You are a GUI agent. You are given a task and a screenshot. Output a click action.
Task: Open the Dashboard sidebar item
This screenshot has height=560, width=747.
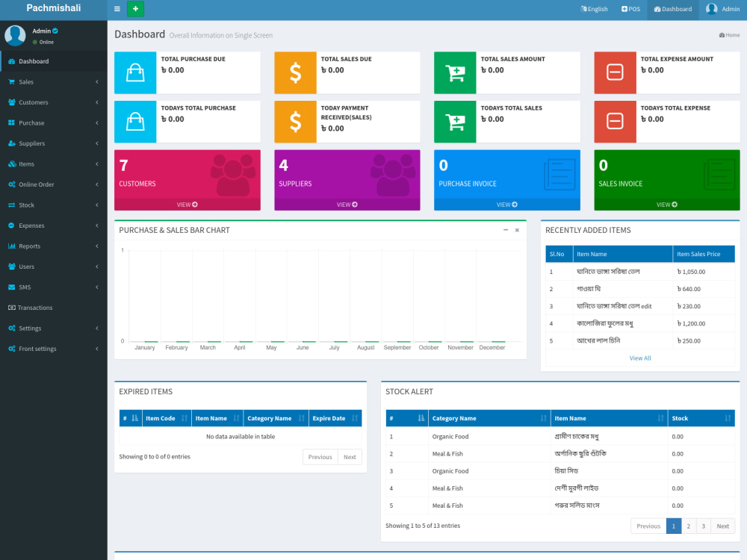[x=53, y=61]
